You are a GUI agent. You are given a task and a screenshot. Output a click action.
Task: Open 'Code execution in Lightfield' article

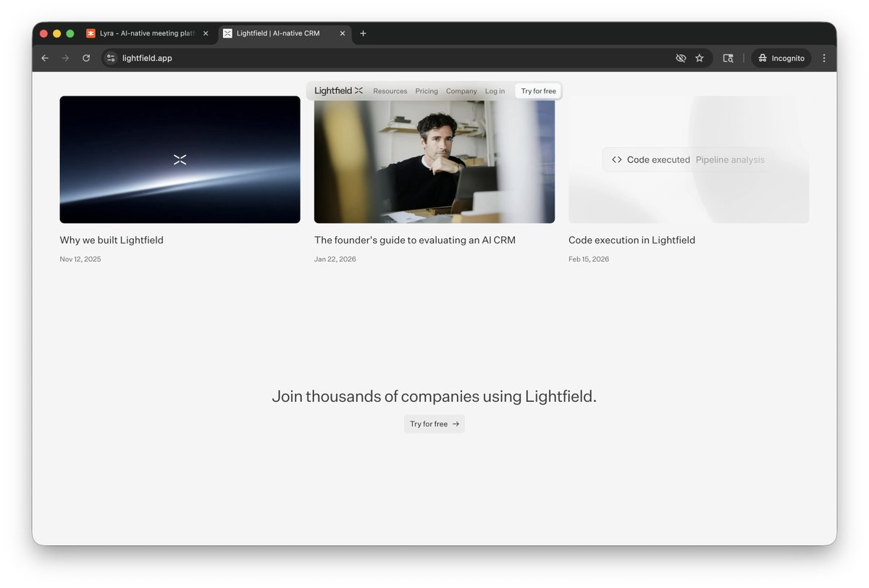(x=631, y=240)
